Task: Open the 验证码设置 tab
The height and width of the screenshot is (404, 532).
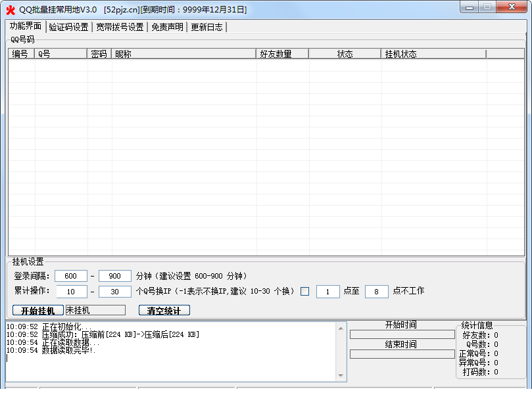Action: tap(68, 27)
